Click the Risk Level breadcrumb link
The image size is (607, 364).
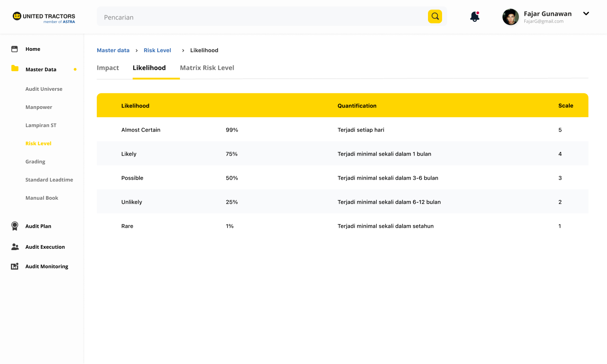pyautogui.click(x=157, y=50)
